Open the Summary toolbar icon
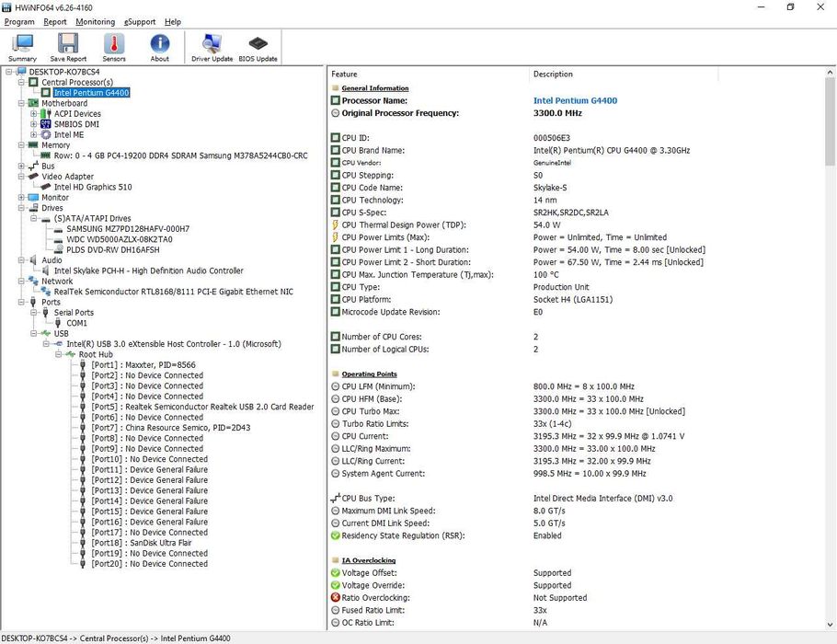837x644 pixels. pyautogui.click(x=22, y=48)
